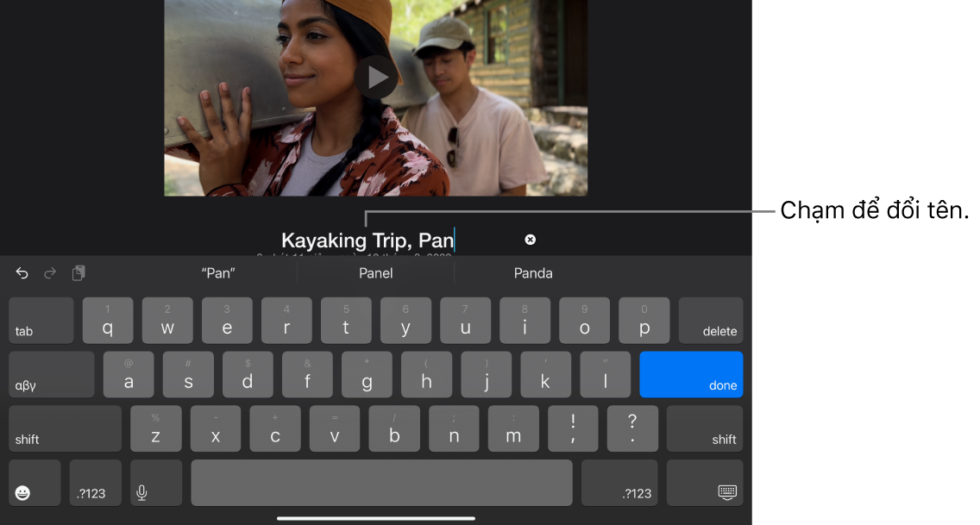
Task: Tap the e key
Action: [227, 320]
